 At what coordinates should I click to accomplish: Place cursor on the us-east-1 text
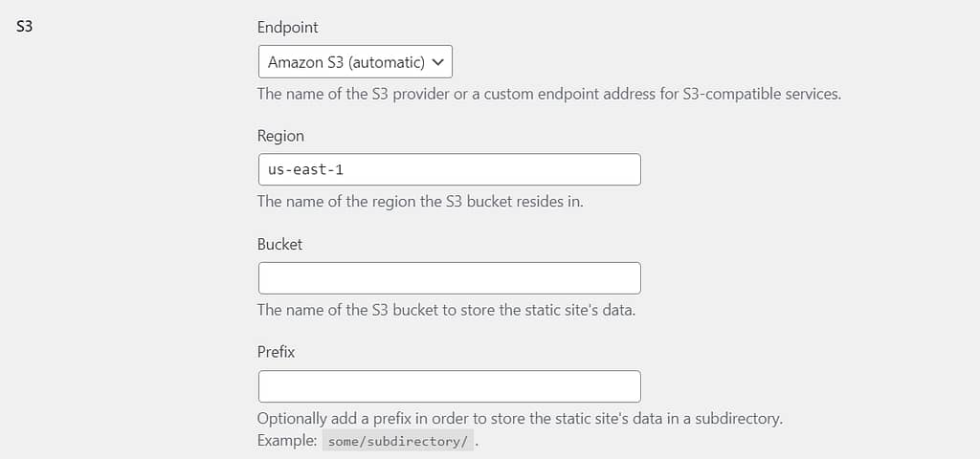click(305, 169)
